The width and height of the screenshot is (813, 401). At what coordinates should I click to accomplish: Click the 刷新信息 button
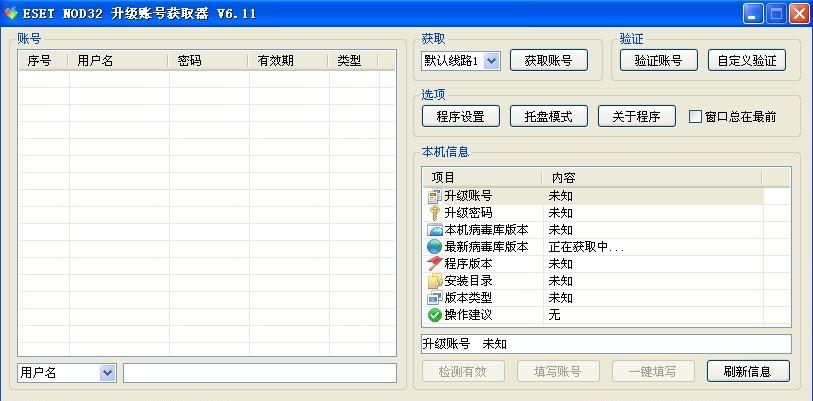pyautogui.click(x=748, y=371)
